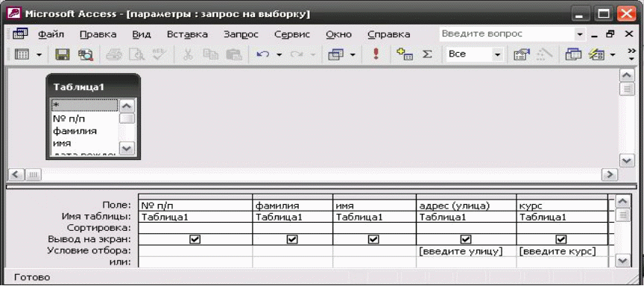Open the New Object dropdown arrow
The image size is (644, 286).
tap(613, 54)
